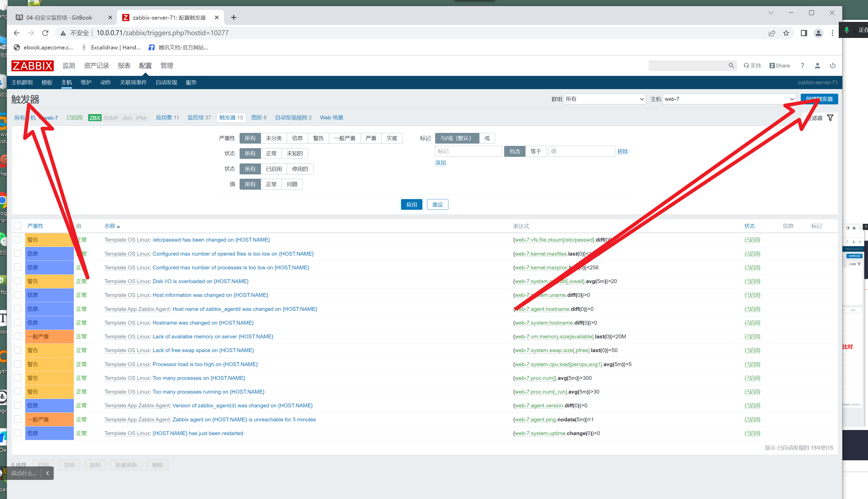Open the Chrome profile avatar
This screenshot has height=499, width=868.
pos(818,33)
